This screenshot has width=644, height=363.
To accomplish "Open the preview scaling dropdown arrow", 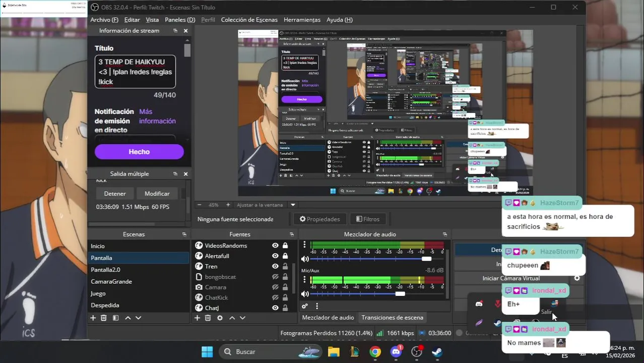I will [x=293, y=205].
